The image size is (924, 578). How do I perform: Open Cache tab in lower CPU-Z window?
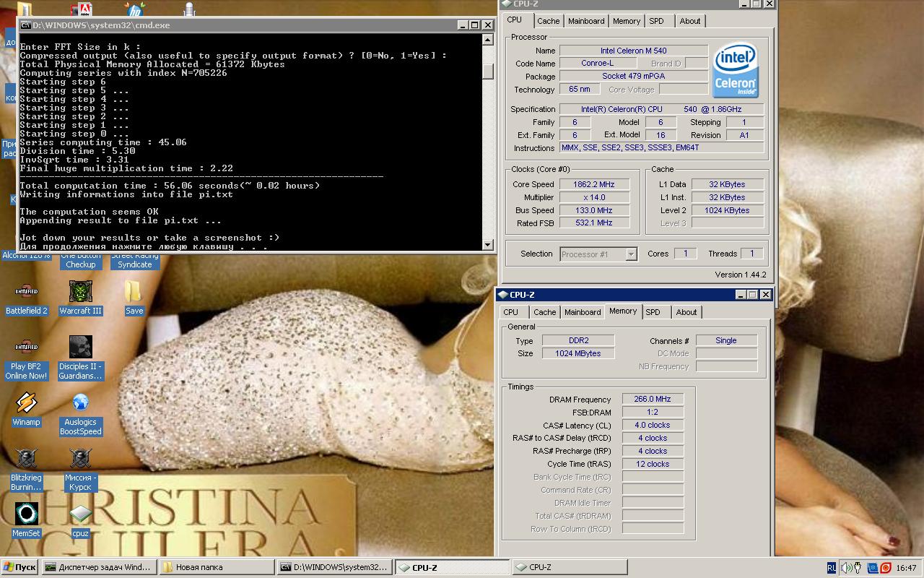[x=545, y=312]
